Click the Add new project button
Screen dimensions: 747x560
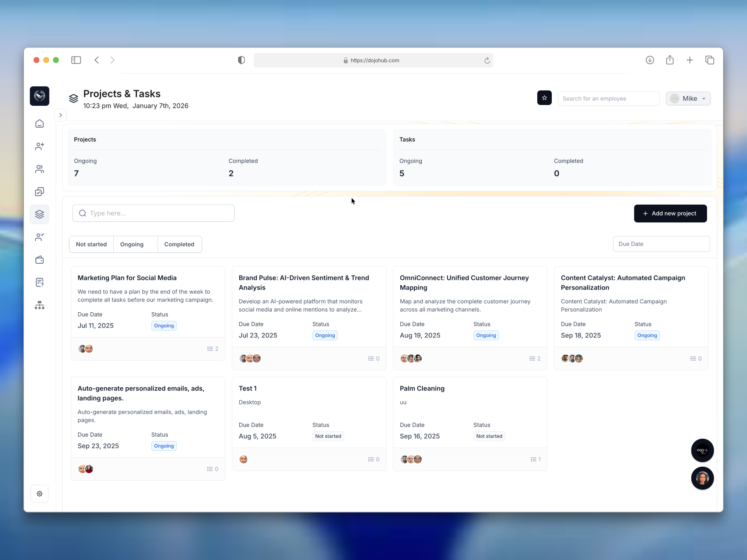(x=670, y=213)
